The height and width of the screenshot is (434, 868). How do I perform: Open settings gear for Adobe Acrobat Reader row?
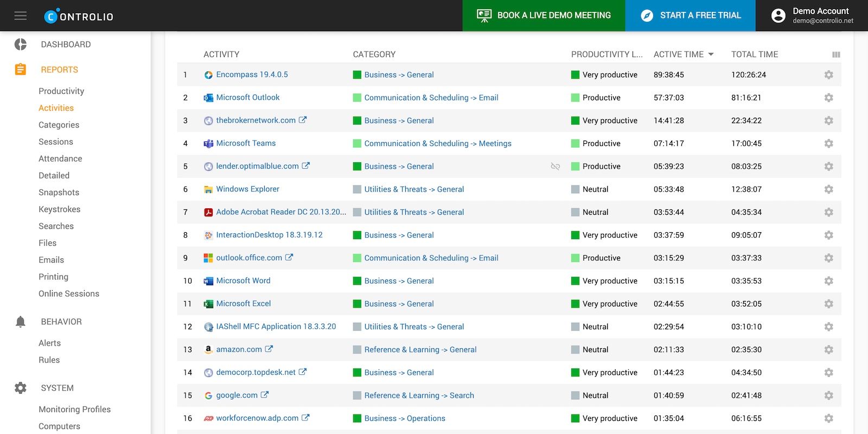[828, 212]
